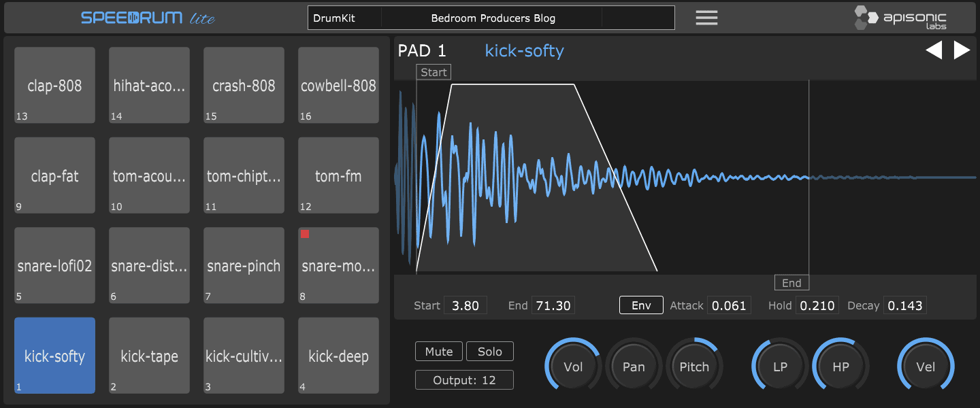
Task: Toggle Solo for the selected pad
Action: coord(490,352)
